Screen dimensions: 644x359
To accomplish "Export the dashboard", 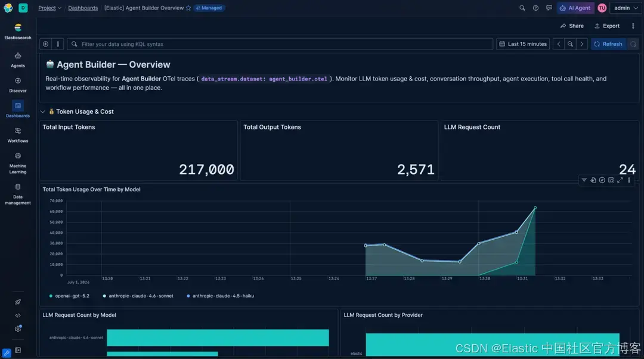I will pos(606,26).
